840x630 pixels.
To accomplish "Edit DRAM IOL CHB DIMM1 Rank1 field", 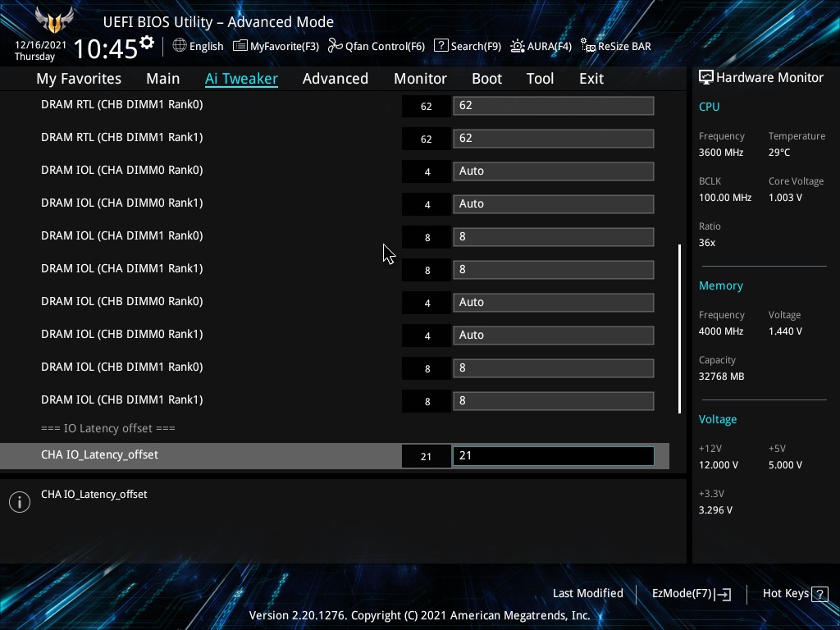I will point(554,400).
